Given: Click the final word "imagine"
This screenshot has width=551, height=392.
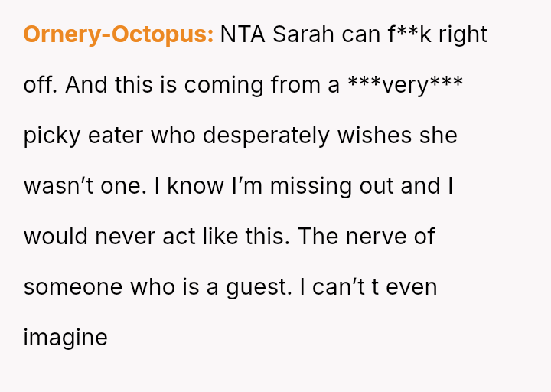Looking at the screenshot, I should 65,338.
